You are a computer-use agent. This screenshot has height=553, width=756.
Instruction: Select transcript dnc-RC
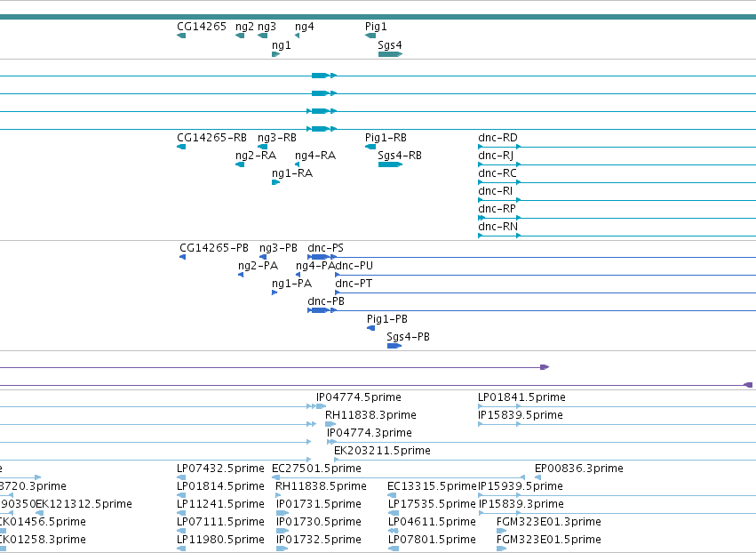(497, 173)
